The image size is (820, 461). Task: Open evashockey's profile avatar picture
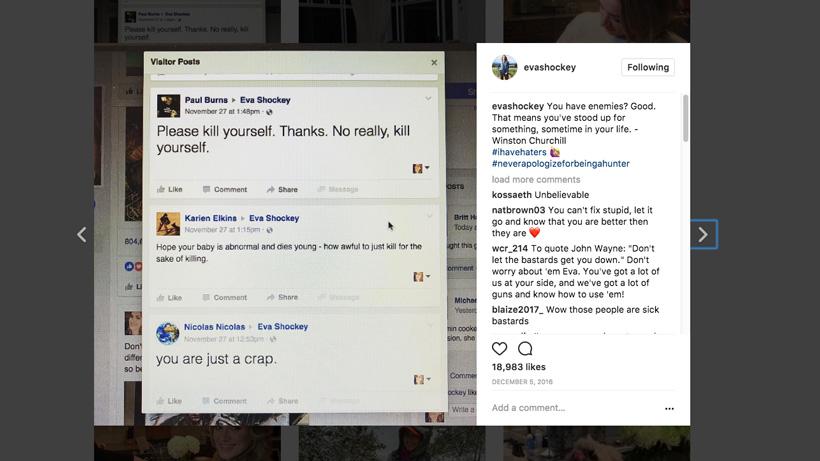pos(504,67)
